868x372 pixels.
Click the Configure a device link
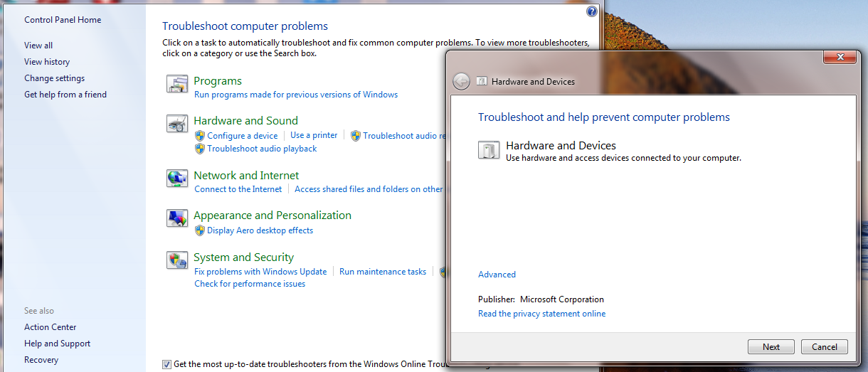243,136
